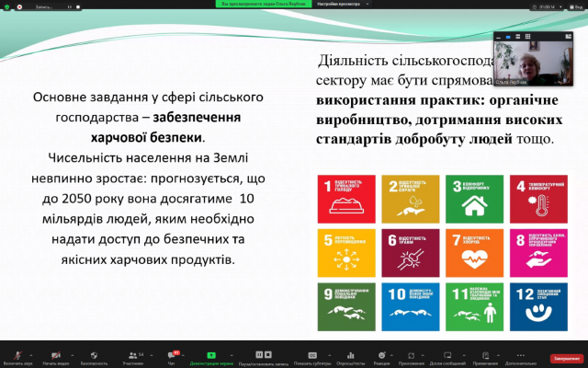This screenshot has width=588, height=368.
Task: Click the green Share Screen icon
Action: coord(211,355)
